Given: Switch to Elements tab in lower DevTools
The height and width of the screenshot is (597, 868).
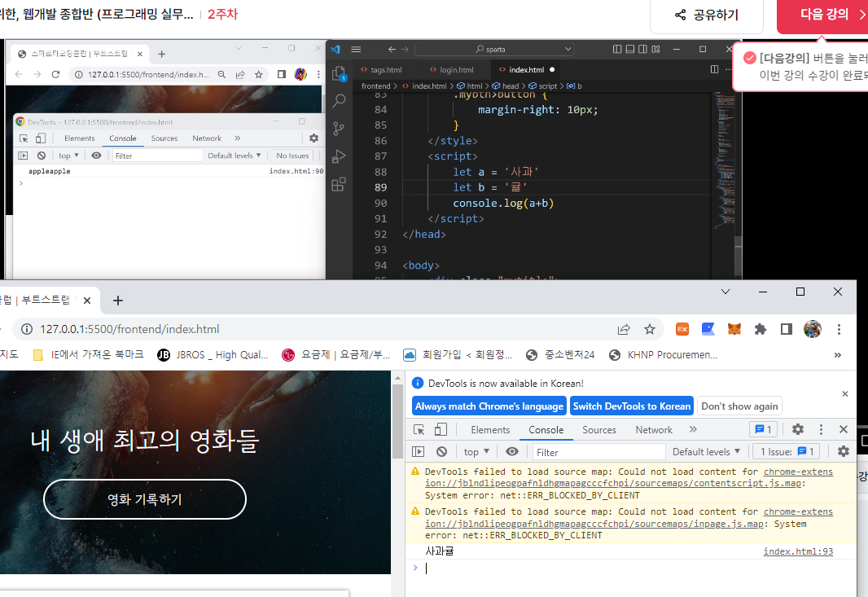Looking at the screenshot, I should (x=490, y=430).
